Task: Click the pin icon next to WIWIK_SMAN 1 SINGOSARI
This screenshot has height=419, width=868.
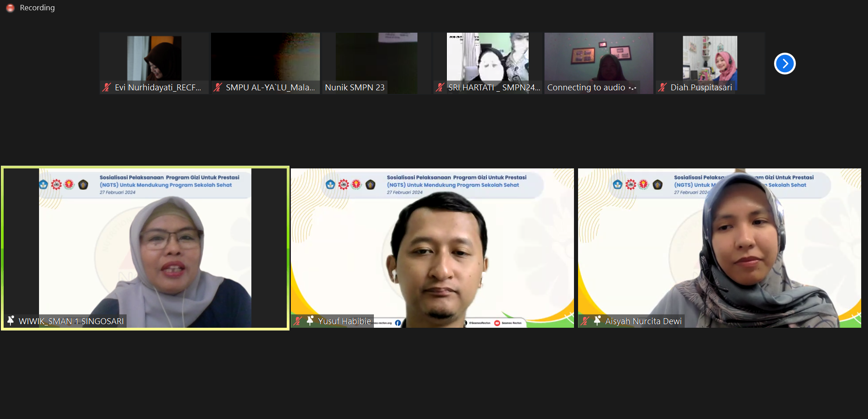Action: click(11, 320)
